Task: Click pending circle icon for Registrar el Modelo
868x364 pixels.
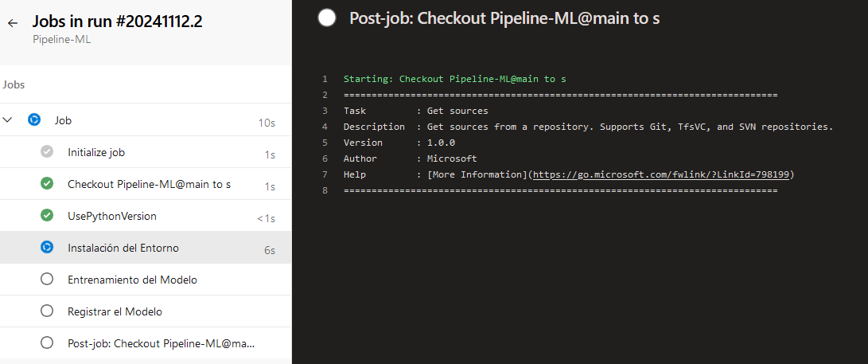Action: 47,311
